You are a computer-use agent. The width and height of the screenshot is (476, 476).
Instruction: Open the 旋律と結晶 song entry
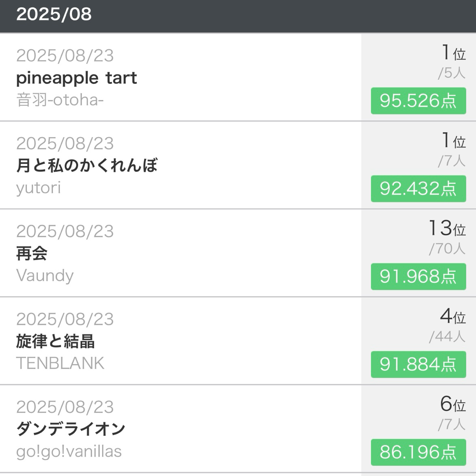(55, 341)
